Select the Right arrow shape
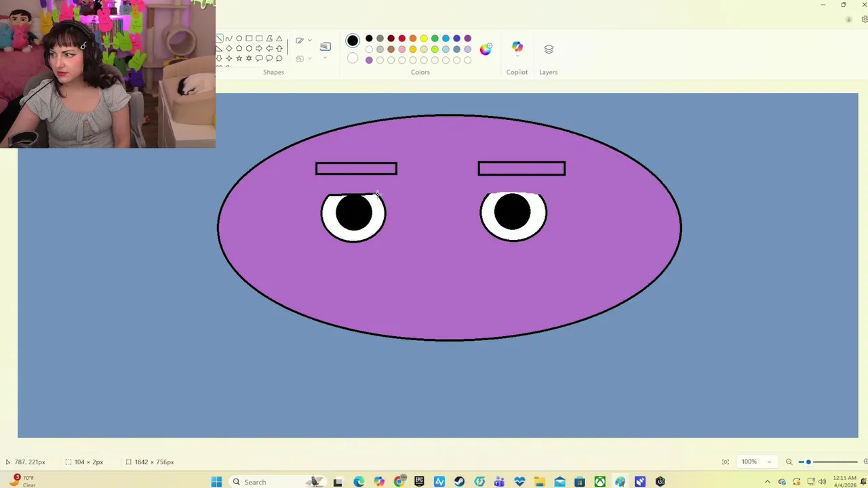Image resolution: width=868 pixels, height=488 pixels. [x=259, y=49]
